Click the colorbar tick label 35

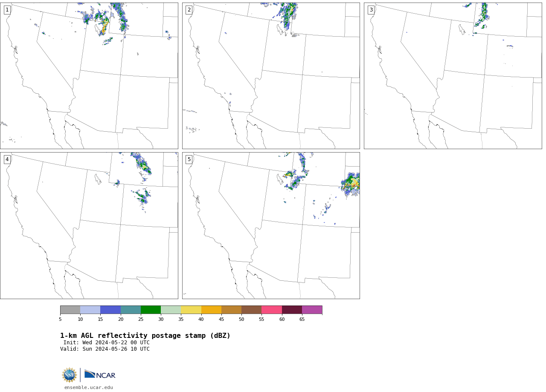181,319
